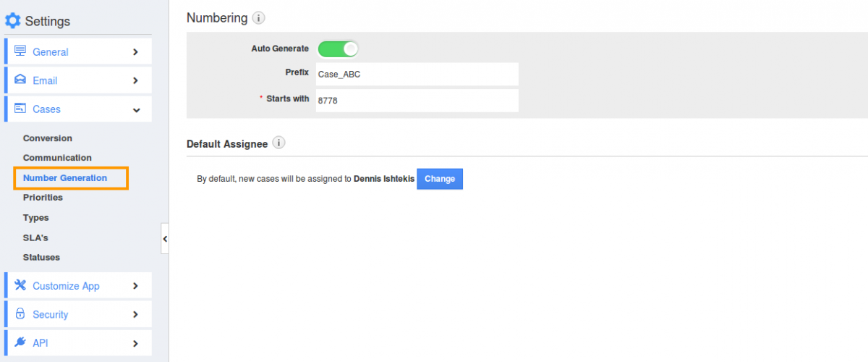The width and height of the screenshot is (868, 362).
Task: Select Priorities in the Cases menu
Action: [43, 198]
